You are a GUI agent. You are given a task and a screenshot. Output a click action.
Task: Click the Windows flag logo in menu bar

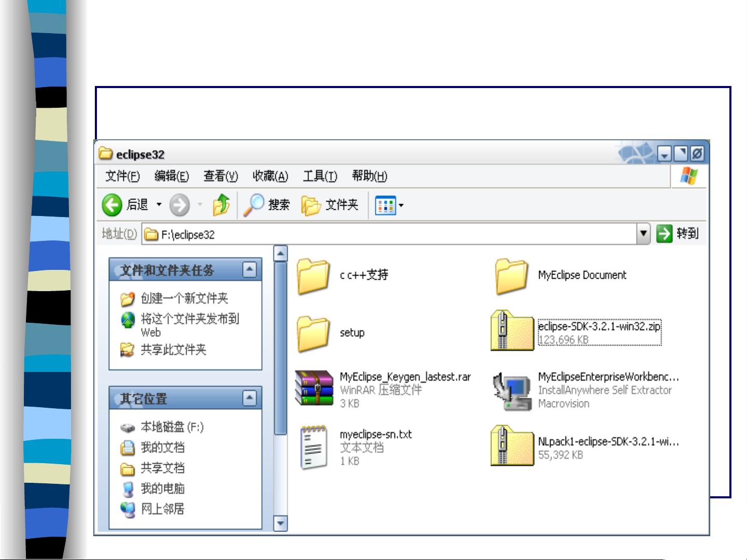[688, 176]
